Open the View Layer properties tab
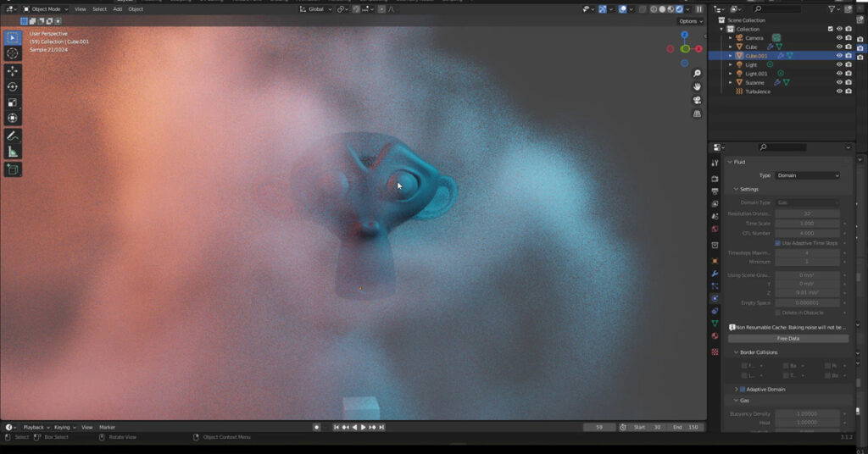The image size is (868, 454). click(x=715, y=204)
